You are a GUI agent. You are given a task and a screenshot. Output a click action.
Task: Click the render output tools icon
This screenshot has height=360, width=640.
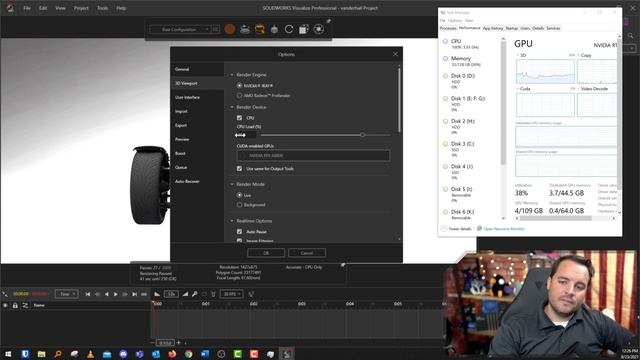[x=304, y=29]
